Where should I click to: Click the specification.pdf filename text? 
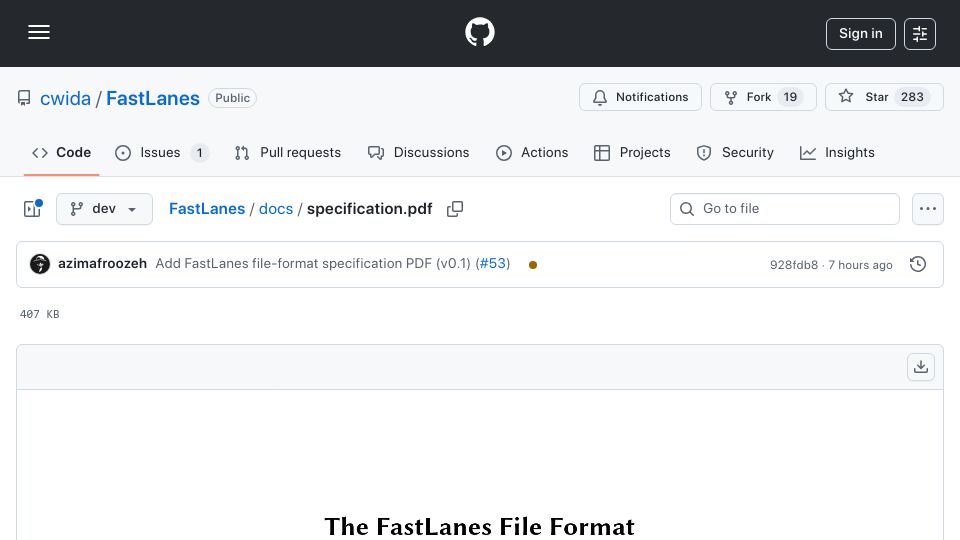369,209
